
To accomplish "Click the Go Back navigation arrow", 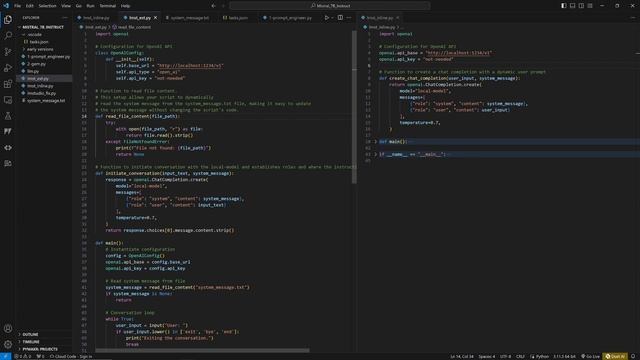I will [x=213, y=6].
